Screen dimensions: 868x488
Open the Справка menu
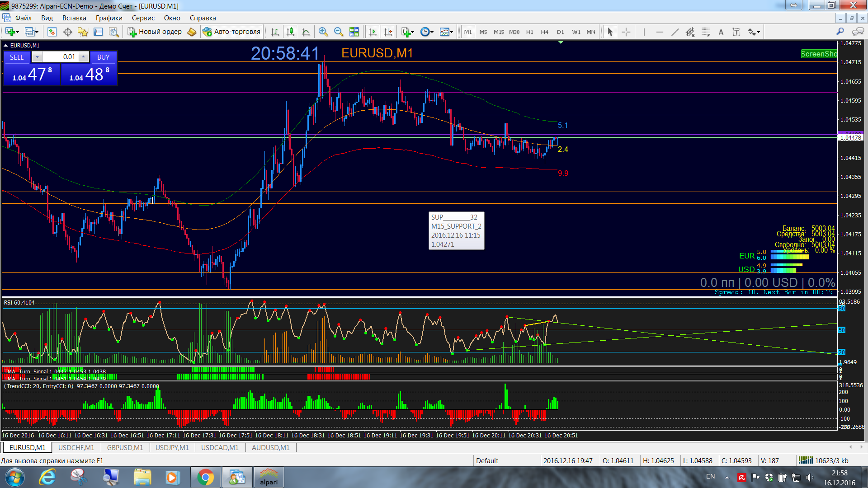203,18
